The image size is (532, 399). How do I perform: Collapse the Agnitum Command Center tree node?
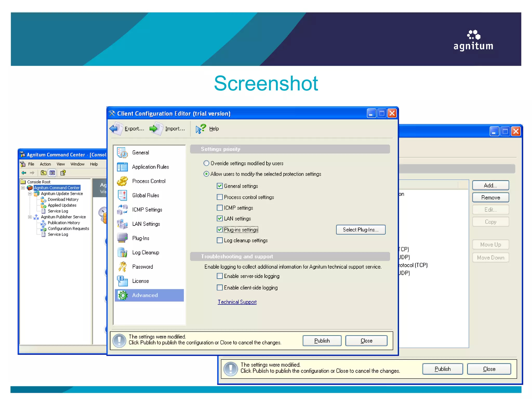pos(23,188)
